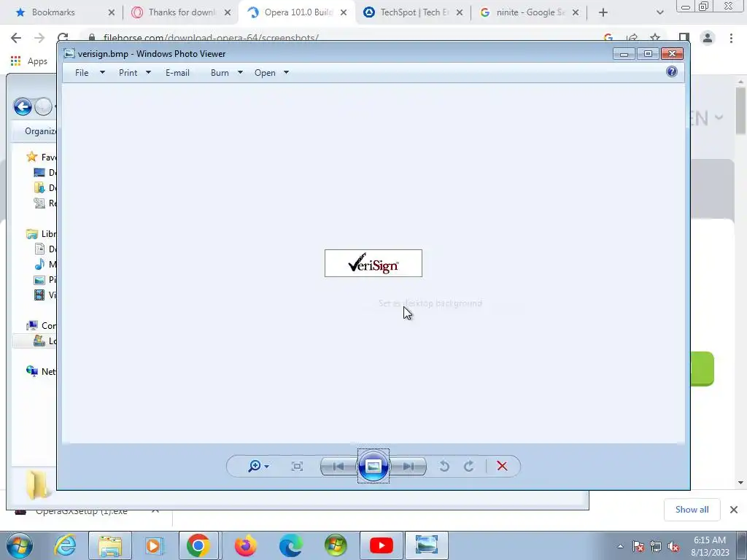Screen dimensions: 747x560
Task: Click Show all downloads button
Action: click(692, 510)
